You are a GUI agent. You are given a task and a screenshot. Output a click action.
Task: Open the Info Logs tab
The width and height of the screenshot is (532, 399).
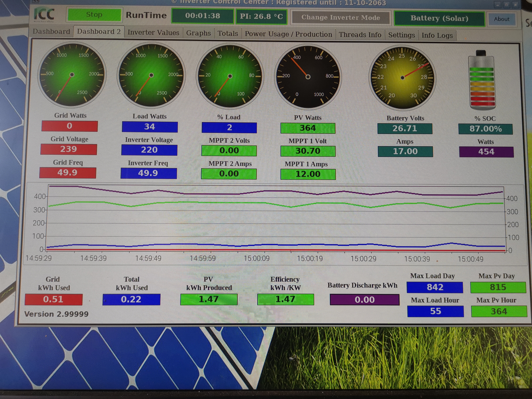[x=437, y=35]
